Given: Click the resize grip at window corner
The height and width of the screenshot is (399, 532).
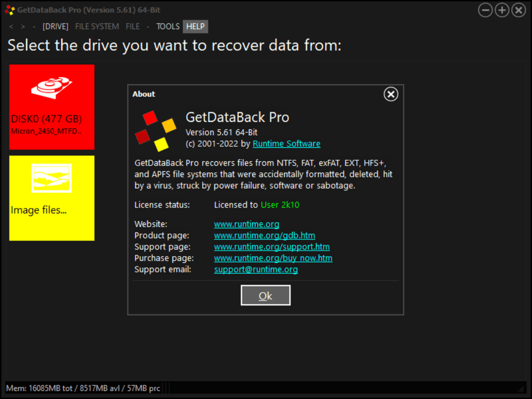Looking at the screenshot, I should (x=521, y=389).
